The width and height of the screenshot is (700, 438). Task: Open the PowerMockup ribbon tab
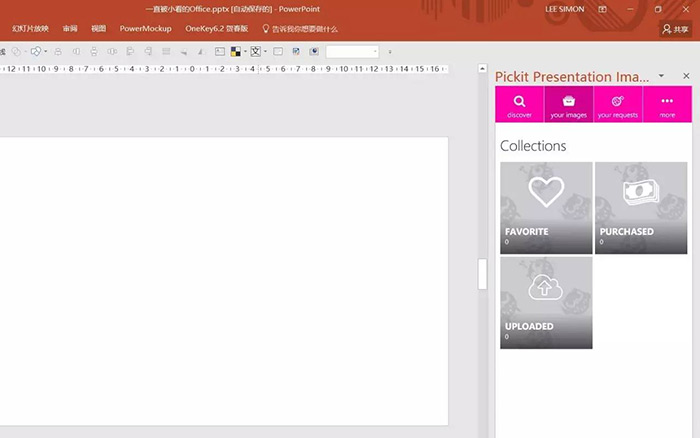[146, 29]
